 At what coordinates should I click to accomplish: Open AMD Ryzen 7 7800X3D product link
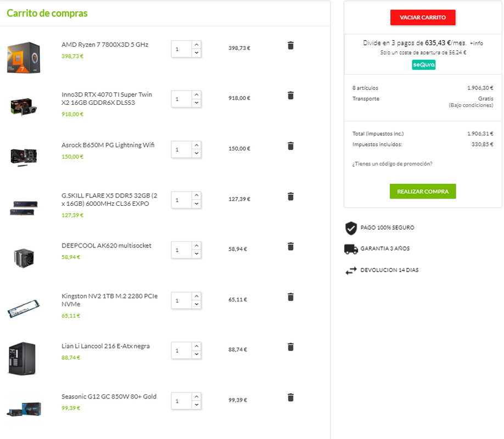click(x=105, y=44)
